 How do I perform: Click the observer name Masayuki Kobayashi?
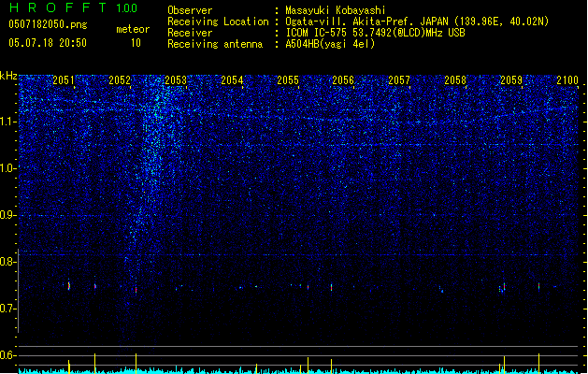(x=336, y=10)
